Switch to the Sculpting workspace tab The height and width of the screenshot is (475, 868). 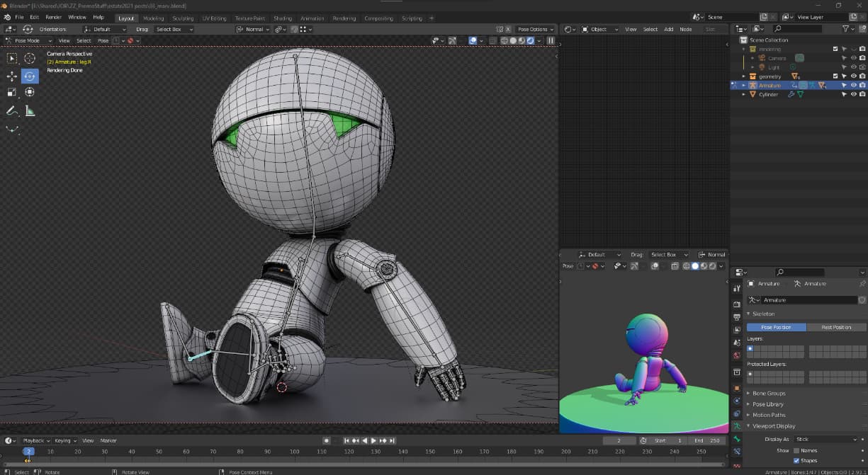pos(183,18)
